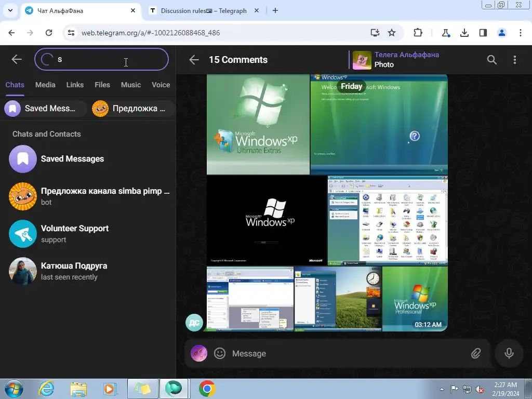
Task: Switch to the Voice tab
Action: [x=161, y=85]
